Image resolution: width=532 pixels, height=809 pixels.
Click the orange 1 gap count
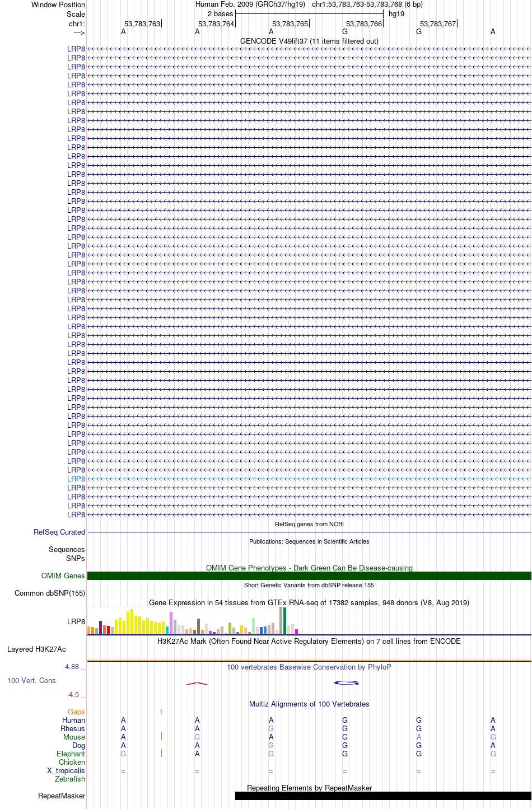click(x=161, y=712)
